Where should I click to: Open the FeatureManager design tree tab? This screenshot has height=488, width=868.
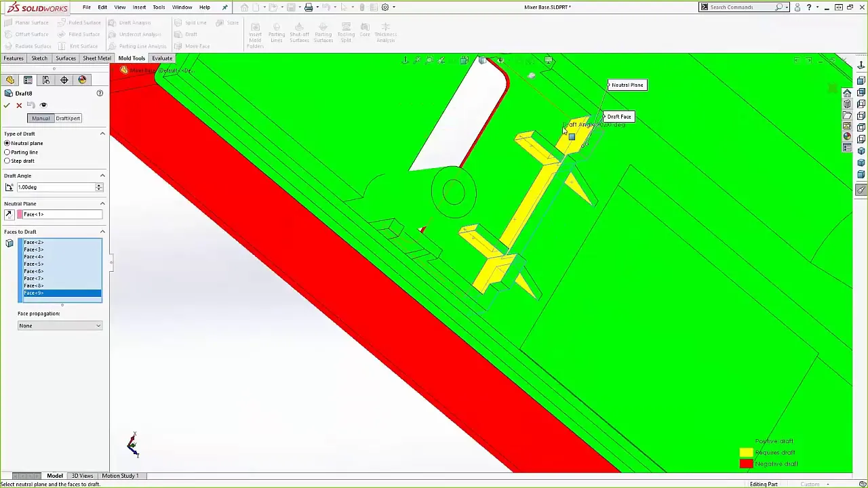(x=9, y=80)
